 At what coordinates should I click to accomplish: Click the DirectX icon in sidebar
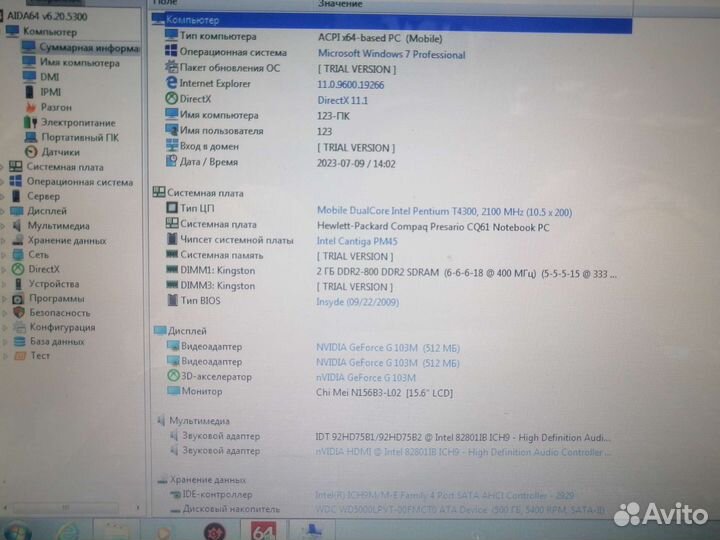coord(18,269)
